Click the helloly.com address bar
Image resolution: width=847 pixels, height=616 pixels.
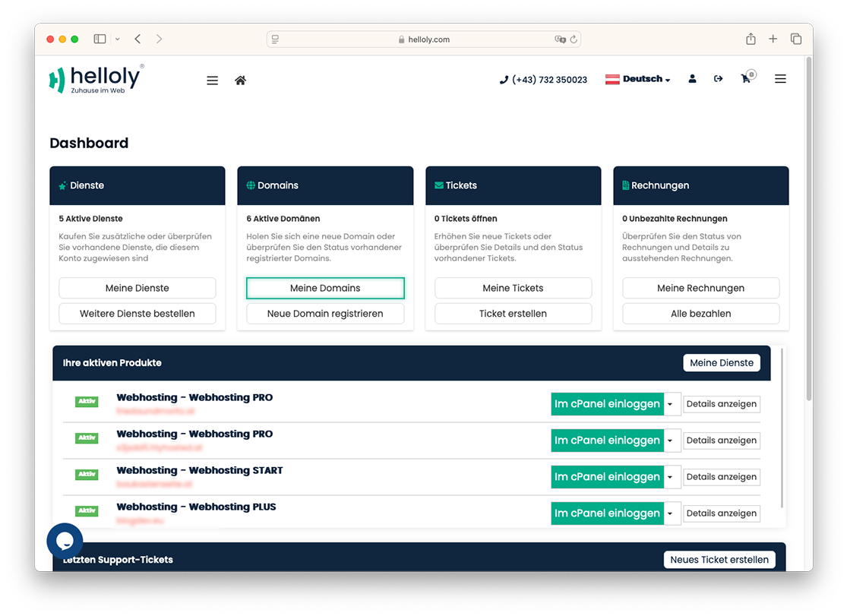pos(424,39)
